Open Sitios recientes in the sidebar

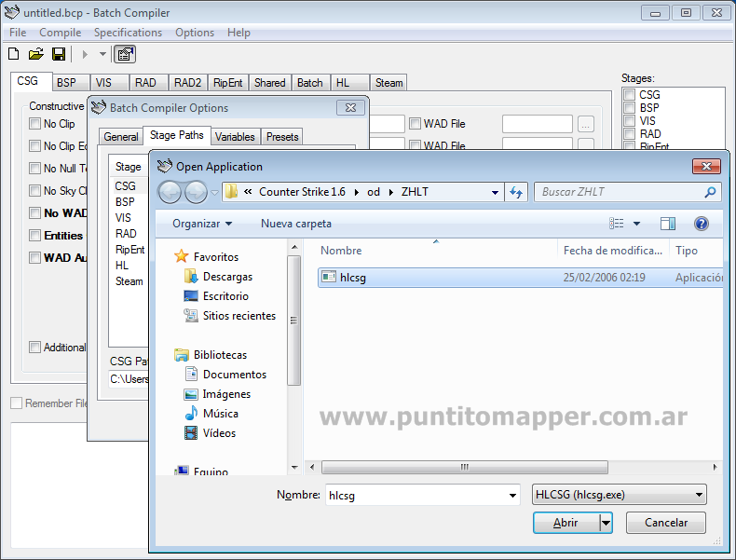[x=239, y=316]
